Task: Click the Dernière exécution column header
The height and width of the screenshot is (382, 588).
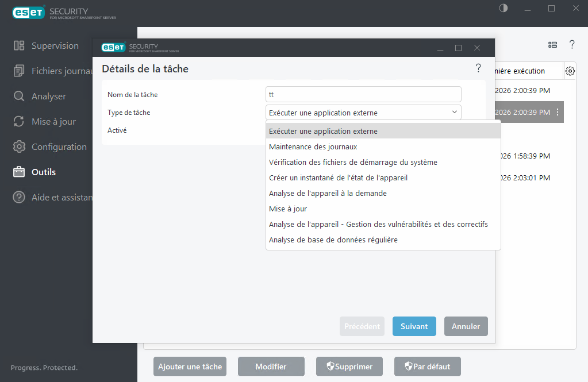Action: 529,71
